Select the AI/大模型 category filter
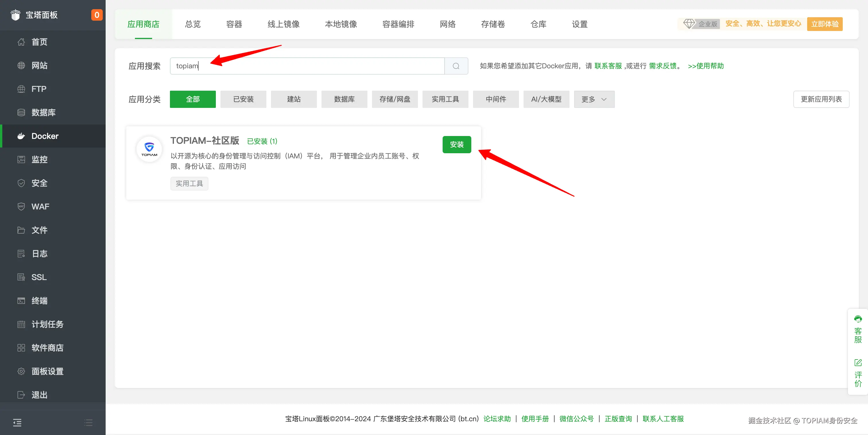The width and height of the screenshot is (868, 435). coord(546,99)
